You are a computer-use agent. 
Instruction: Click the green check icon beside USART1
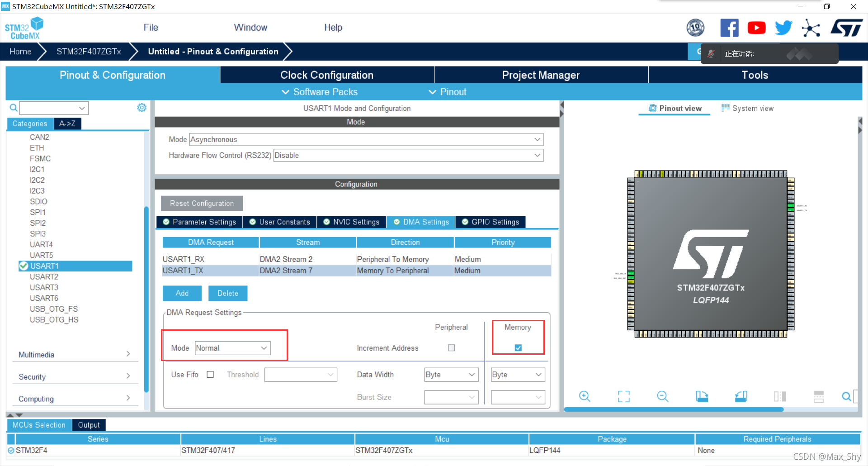coord(24,266)
